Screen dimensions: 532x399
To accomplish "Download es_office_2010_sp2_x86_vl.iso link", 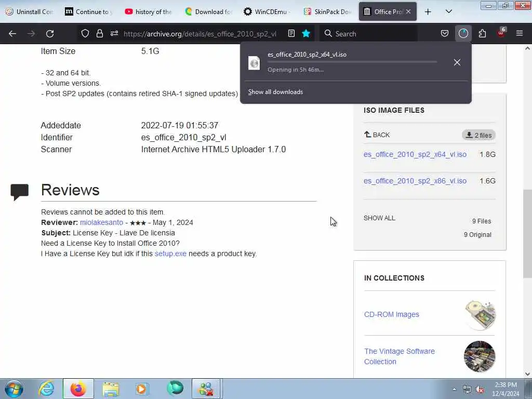I will pyautogui.click(x=415, y=181).
